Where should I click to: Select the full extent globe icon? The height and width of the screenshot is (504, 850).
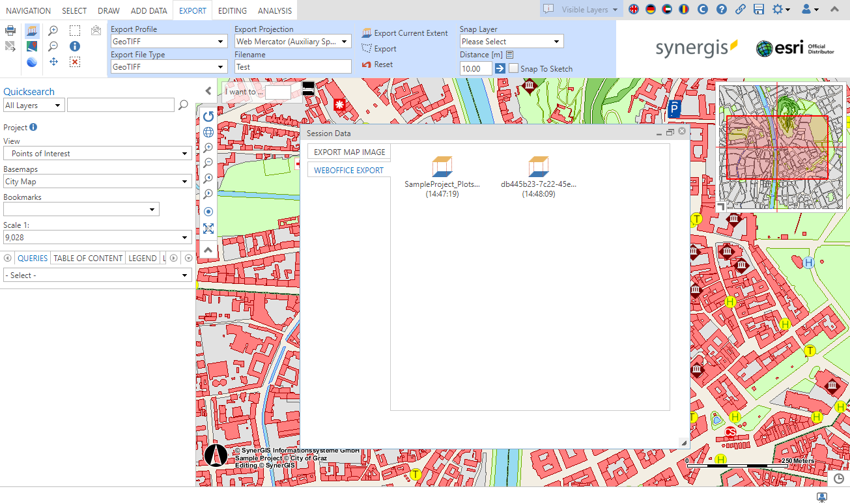(x=208, y=132)
